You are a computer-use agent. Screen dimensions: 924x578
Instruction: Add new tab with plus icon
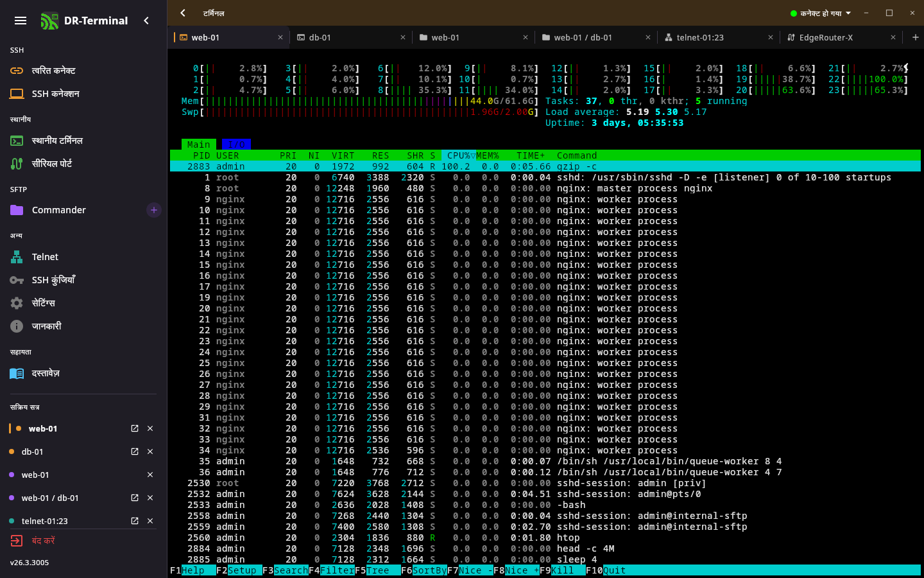[x=916, y=37]
